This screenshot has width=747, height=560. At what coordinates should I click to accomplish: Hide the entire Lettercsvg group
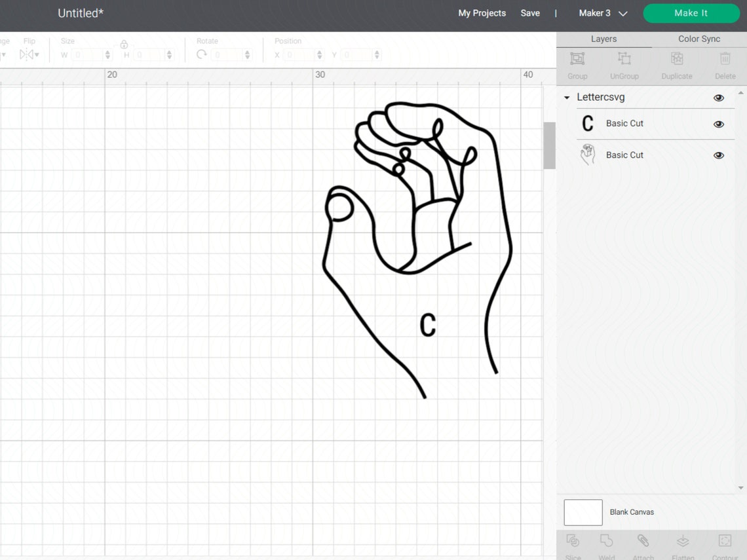point(719,98)
